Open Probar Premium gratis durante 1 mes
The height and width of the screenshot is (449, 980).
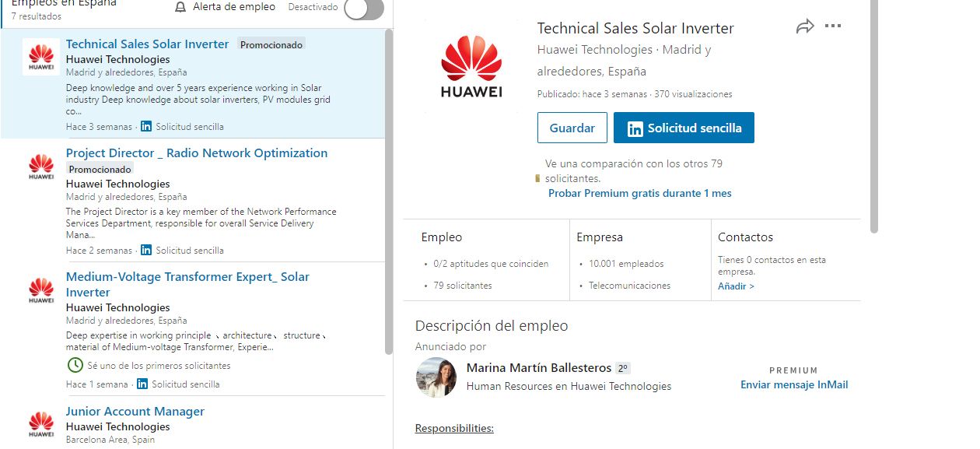tap(639, 193)
